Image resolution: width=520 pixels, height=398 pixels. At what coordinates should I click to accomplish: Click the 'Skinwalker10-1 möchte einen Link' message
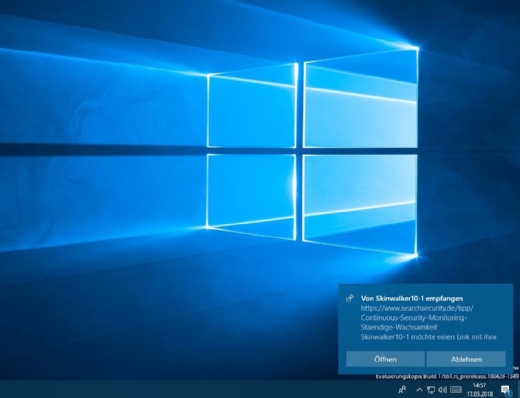(x=428, y=337)
